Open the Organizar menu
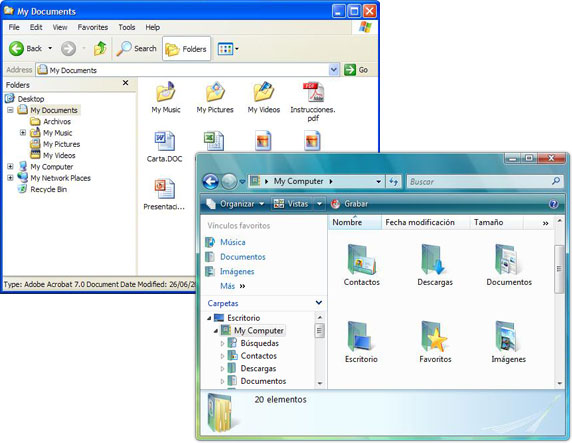 click(x=235, y=204)
